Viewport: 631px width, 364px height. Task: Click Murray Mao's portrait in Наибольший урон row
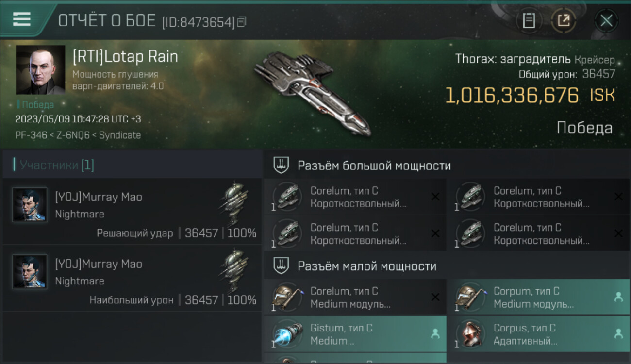[30, 272]
